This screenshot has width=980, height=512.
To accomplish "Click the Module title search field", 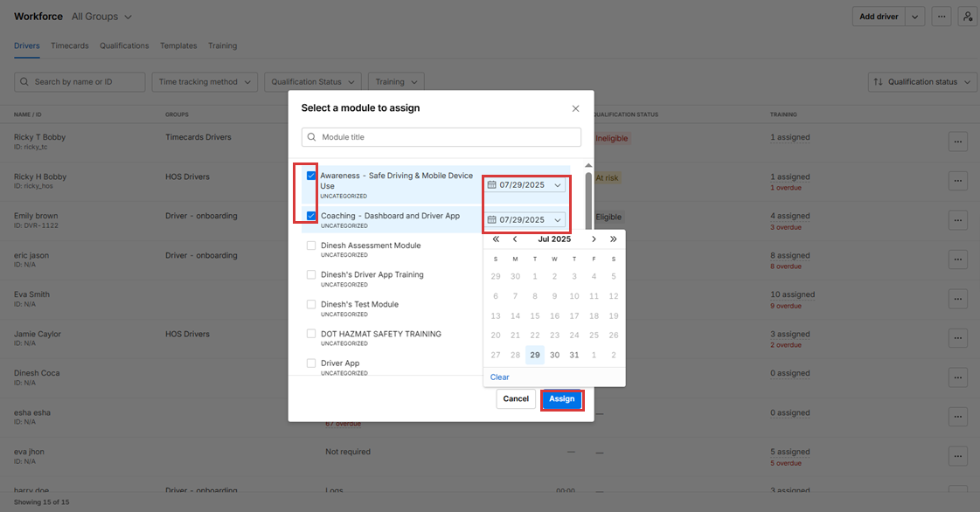I will pyautogui.click(x=441, y=137).
